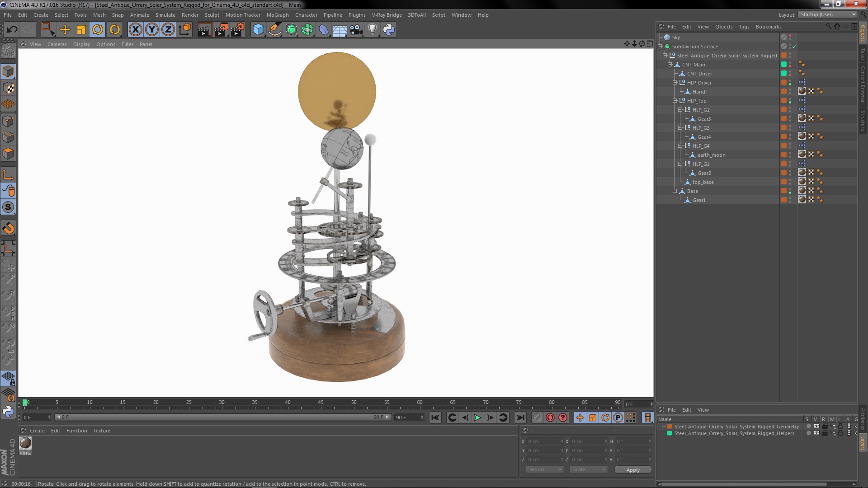
Task: Click the Apply coordinates button
Action: (x=633, y=470)
